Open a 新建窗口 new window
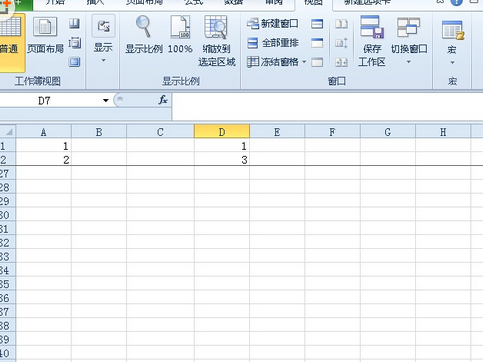Image resolution: width=483 pixels, height=362 pixels. (273, 24)
